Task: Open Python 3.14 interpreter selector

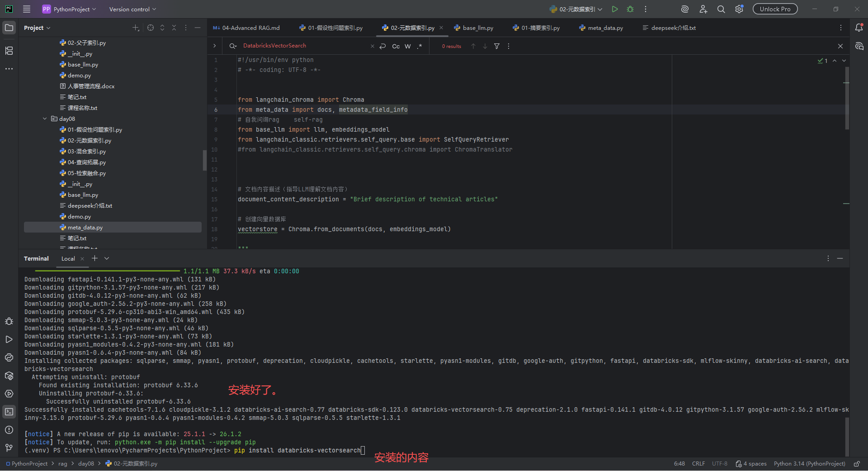Action: (x=809, y=464)
